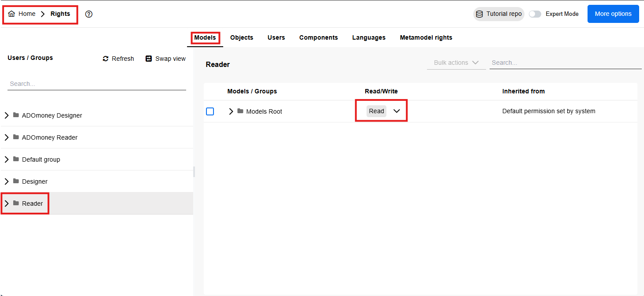Open the help question mark icon
The image size is (644, 296).
89,14
